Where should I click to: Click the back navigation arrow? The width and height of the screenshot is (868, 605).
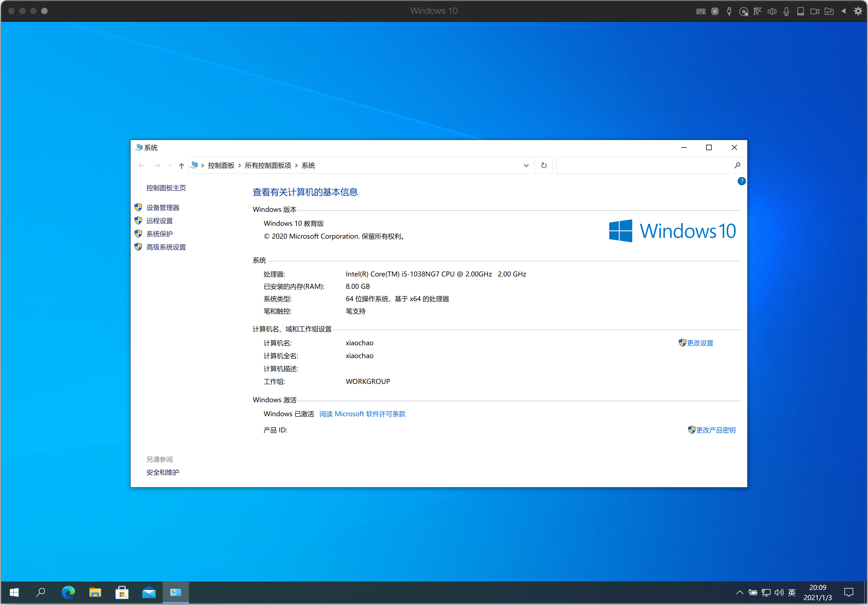[x=141, y=165]
